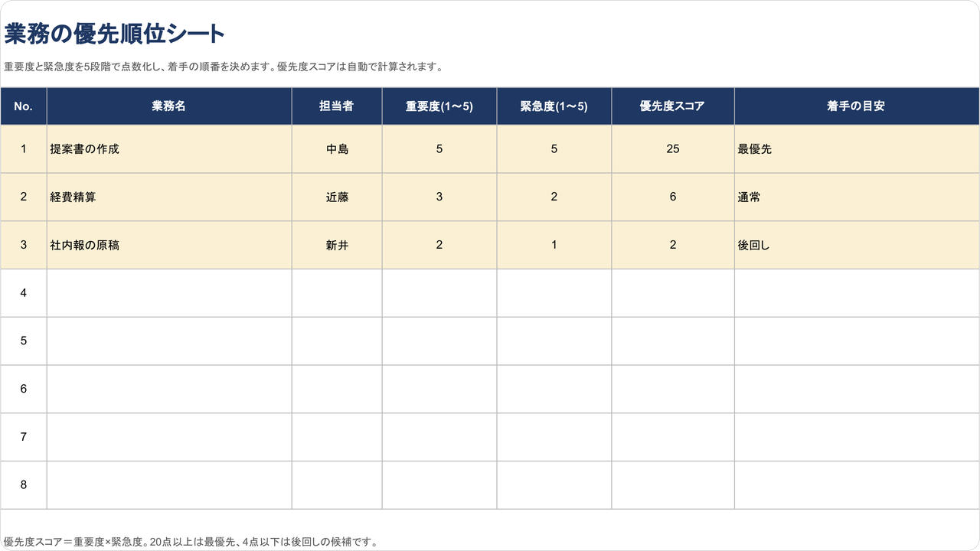Click the empty 業務名 cell in row 4
This screenshot has height=551, width=980.
click(x=169, y=293)
